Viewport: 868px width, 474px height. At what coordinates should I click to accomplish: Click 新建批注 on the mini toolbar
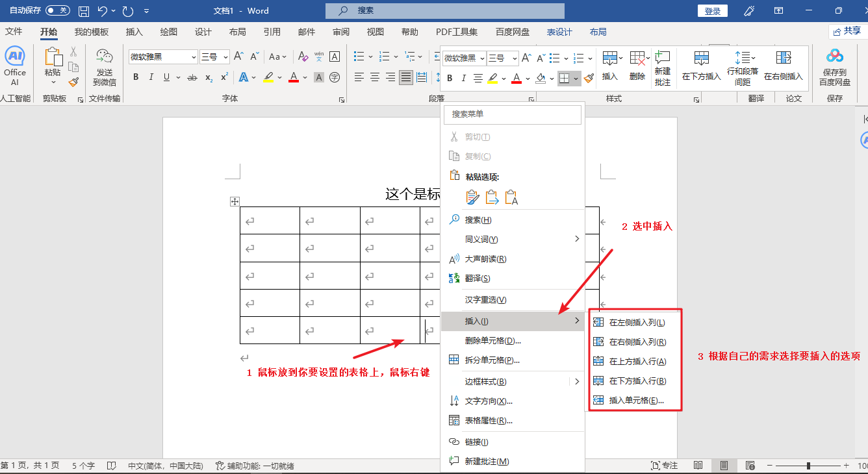coord(663,68)
